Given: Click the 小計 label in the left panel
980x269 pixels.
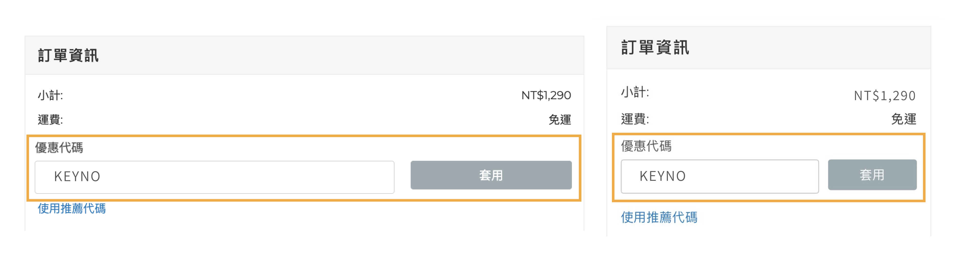Looking at the screenshot, I should (x=50, y=95).
